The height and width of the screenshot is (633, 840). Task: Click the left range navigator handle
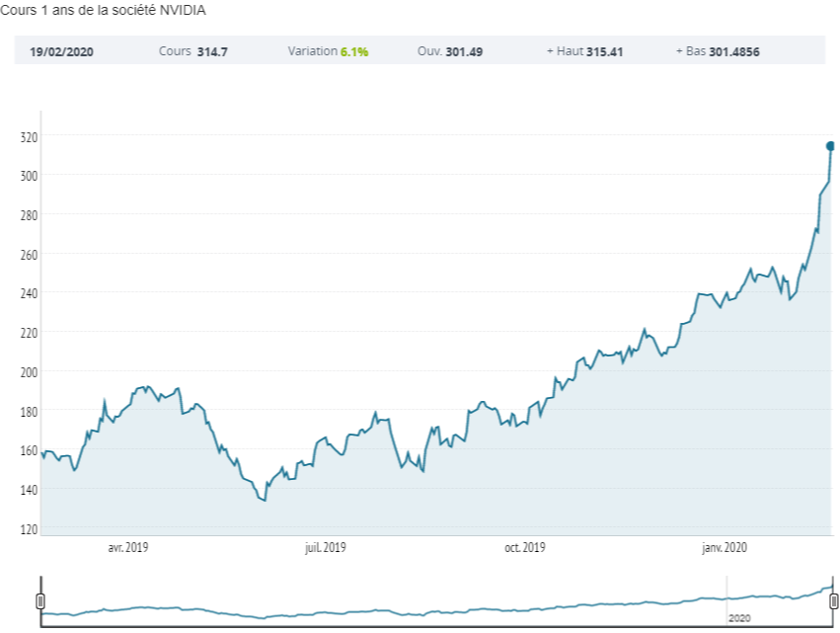[x=40, y=601]
